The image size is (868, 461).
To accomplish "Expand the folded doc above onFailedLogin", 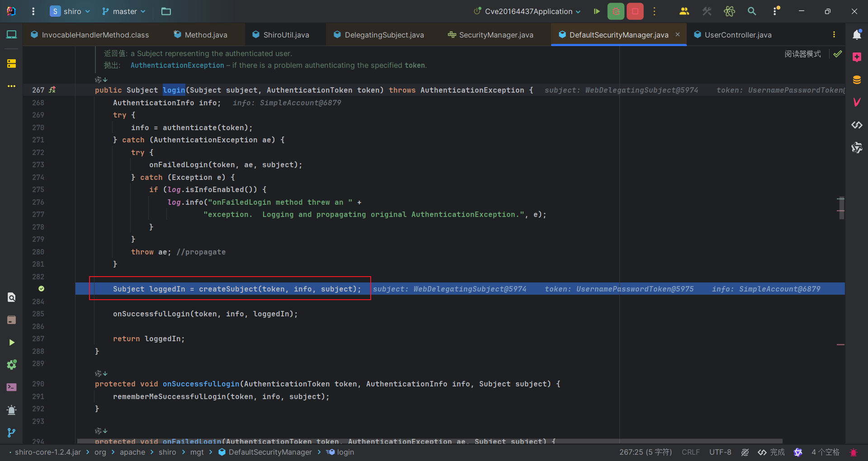I will (x=101, y=431).
